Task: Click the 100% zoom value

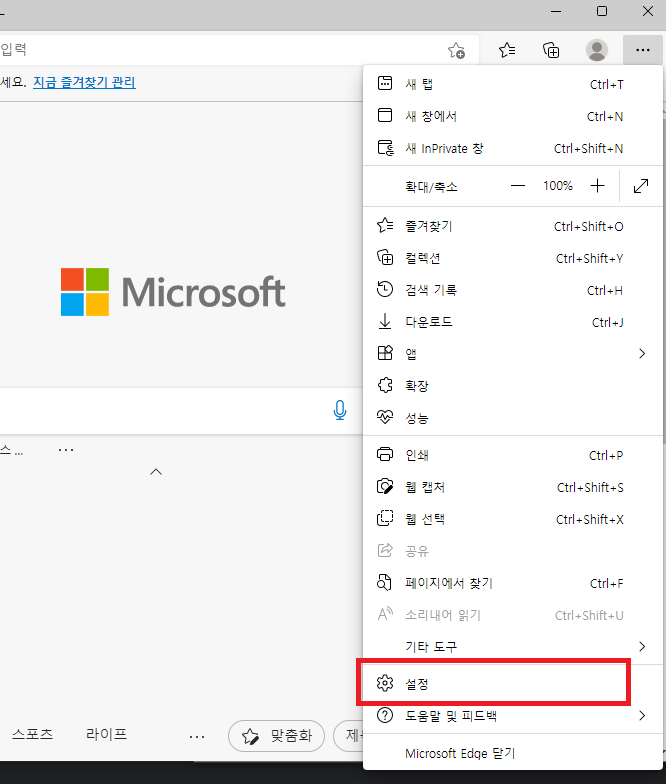Action: tap(558, 186)
